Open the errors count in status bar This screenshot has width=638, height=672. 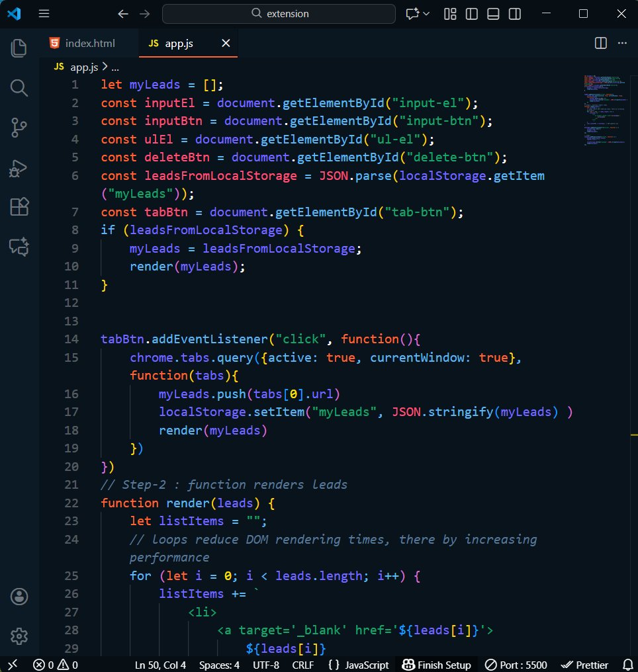pos(44,665)
